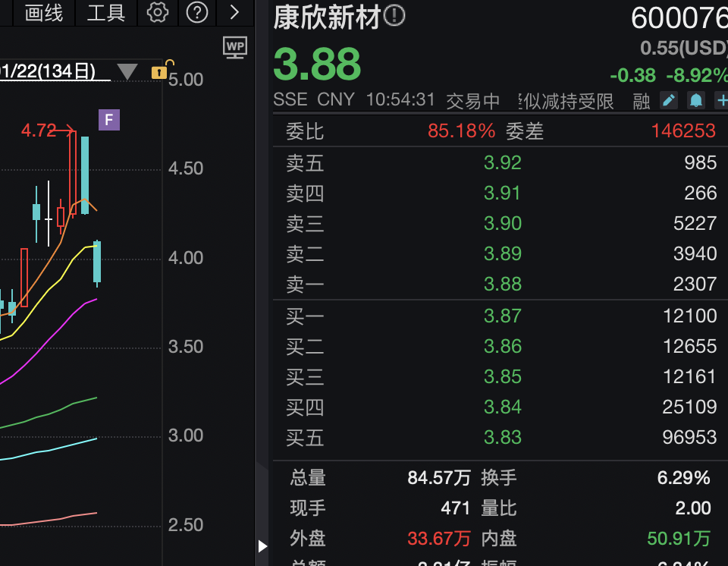The width and height of the screenshot is (728, 566).
Task: Select the 买二 3.86 bid row
Action: tap(500, 346)
